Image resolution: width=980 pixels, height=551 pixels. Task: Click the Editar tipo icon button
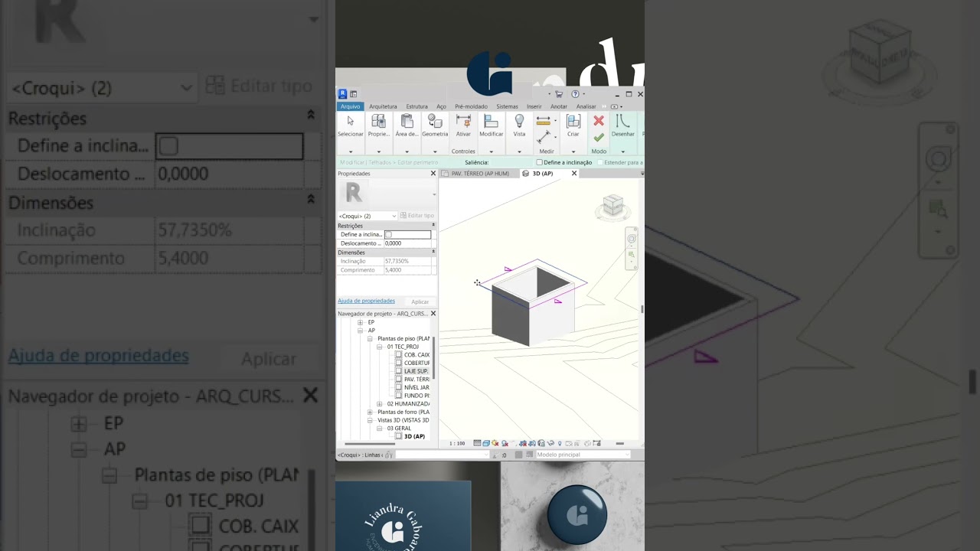click(416, 216)
